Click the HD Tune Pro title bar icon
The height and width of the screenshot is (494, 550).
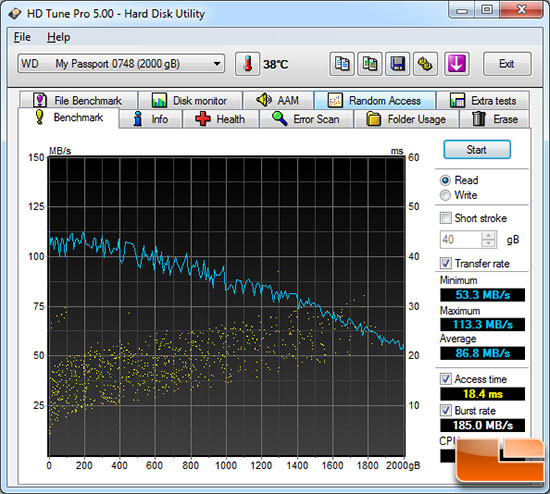click(15, 14)
